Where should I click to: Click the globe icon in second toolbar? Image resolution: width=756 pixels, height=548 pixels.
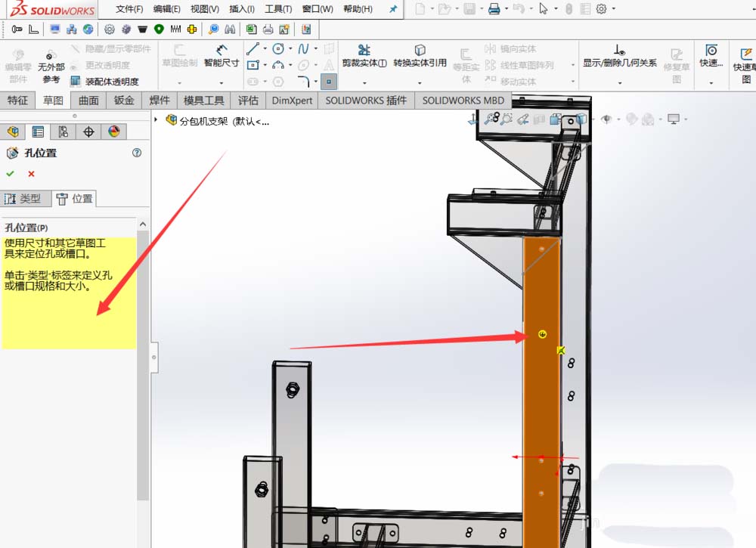pyautogui.click(x=88, y=29)
